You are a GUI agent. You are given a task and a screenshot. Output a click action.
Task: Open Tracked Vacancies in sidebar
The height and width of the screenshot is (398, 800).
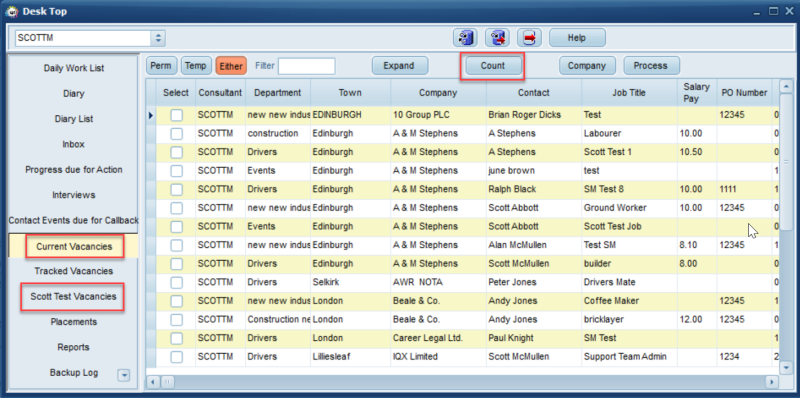tap(73, 271)
